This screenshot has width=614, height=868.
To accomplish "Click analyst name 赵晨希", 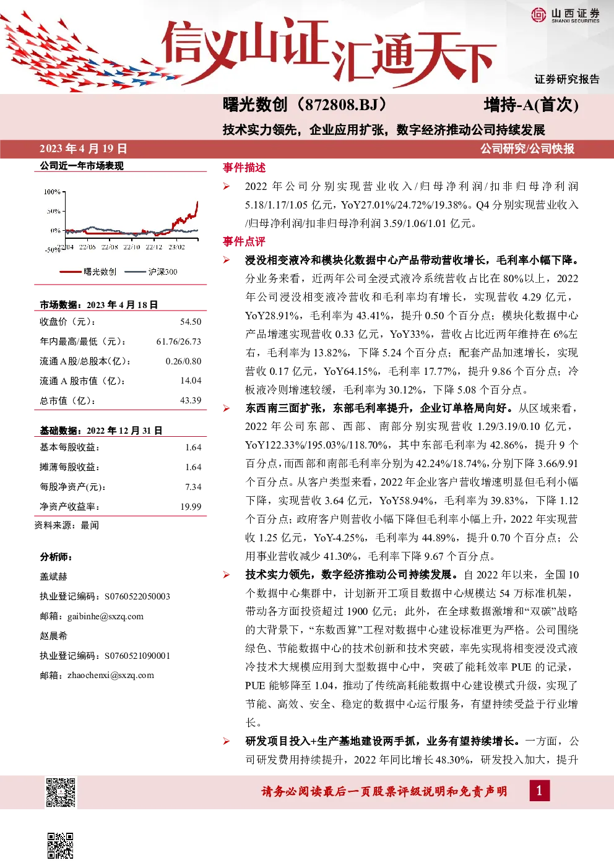I will [53, 636].
